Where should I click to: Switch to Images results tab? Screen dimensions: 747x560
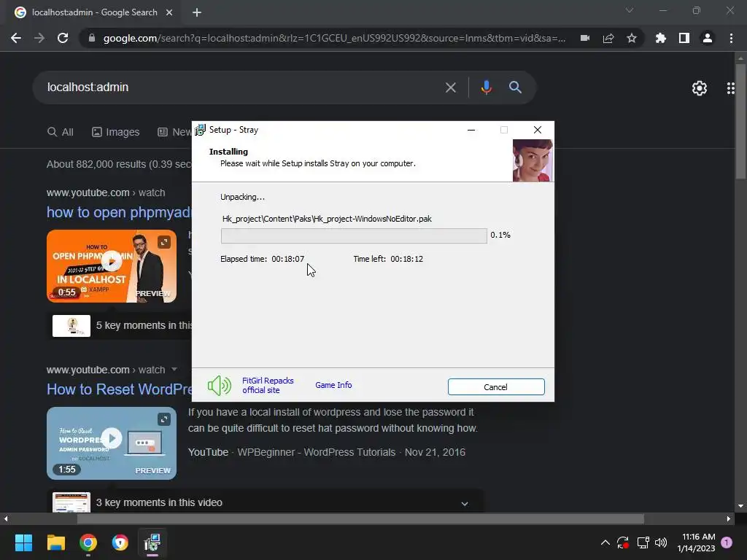pyautogui.click(x=116, y=132)
